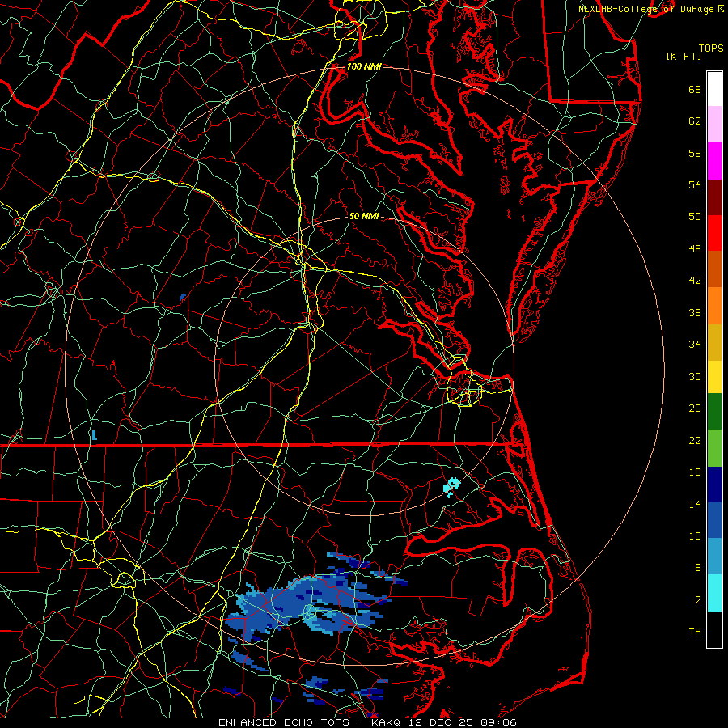The image size is (728, 728).
Task: Click the legend label 30
Action: coord(695,376)
